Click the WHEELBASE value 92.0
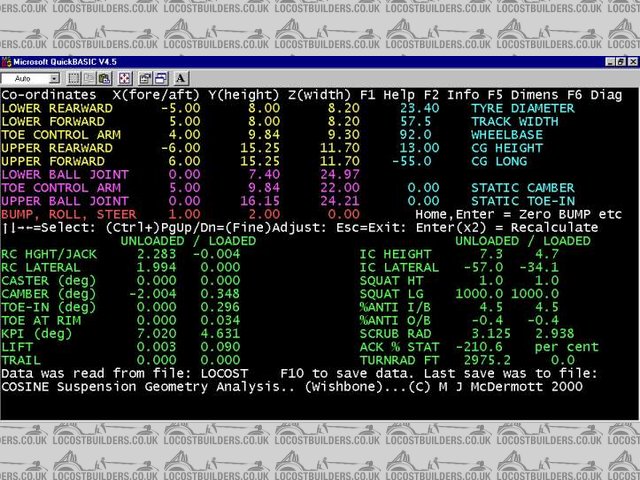The width and height of the screenshot is (640, 480). (x=422, y=133)
